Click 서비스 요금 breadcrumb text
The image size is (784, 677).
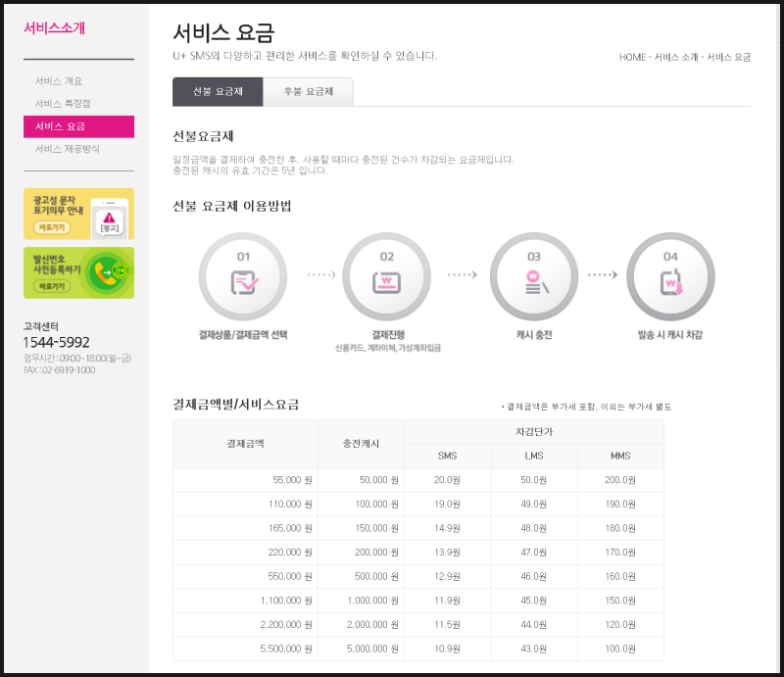(x=728, y=57)
